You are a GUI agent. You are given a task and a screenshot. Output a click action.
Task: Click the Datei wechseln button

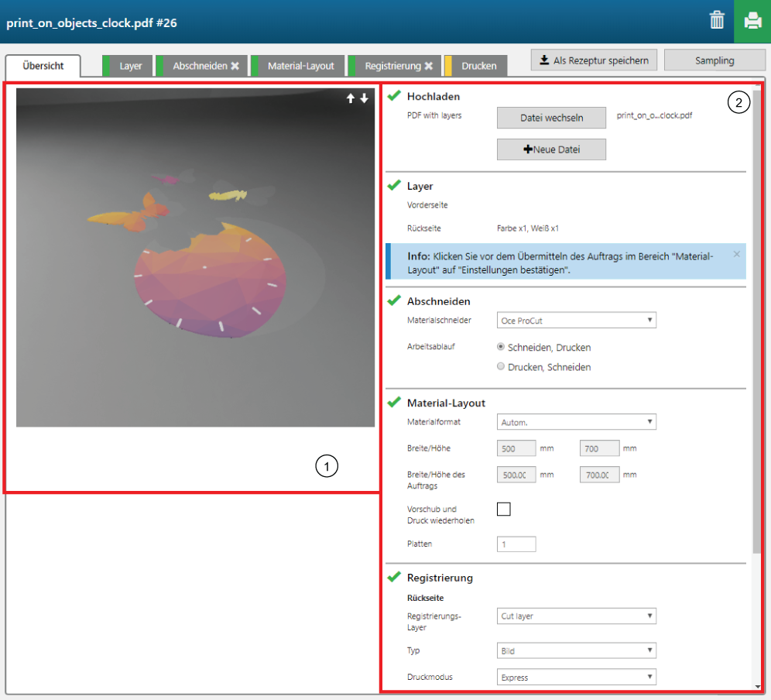click(551, 118)
